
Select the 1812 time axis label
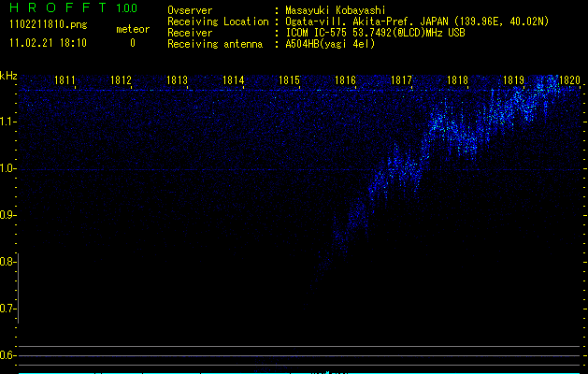[121, 80]
